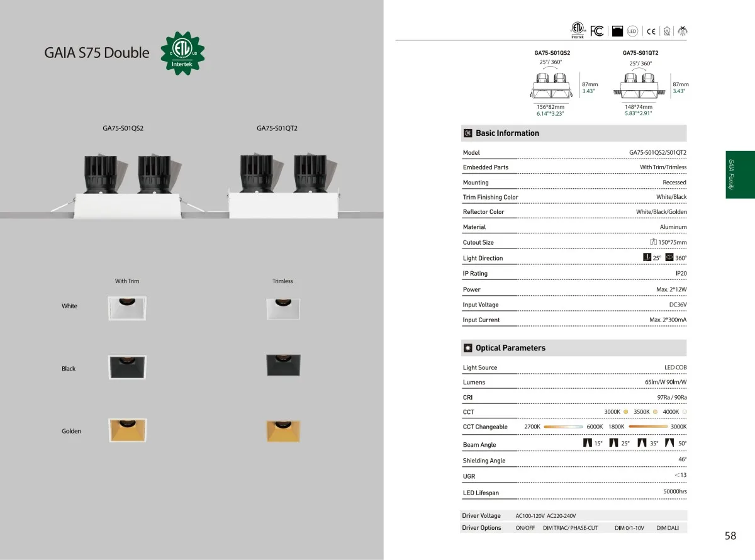Click the 46° shielding angle value
The image size is (755, 560).
click(x=682, y=459)
